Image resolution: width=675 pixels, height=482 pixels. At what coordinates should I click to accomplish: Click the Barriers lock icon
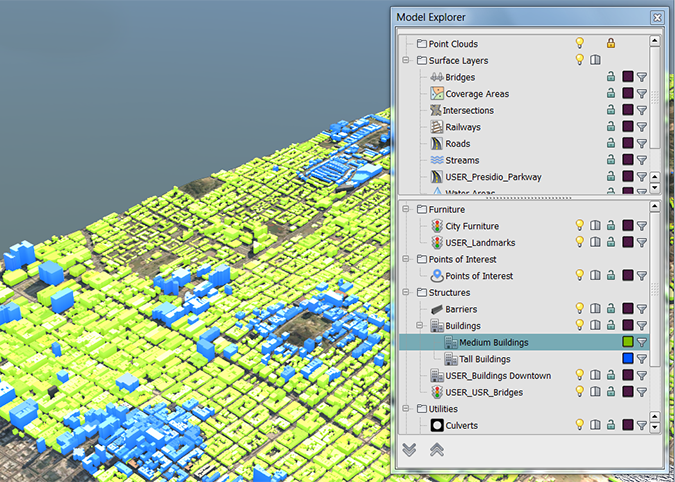click(x=611, y=309)
